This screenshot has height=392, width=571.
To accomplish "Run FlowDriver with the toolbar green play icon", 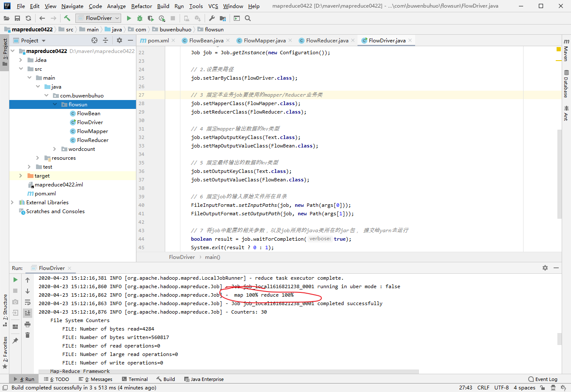I will click(129, 18).
